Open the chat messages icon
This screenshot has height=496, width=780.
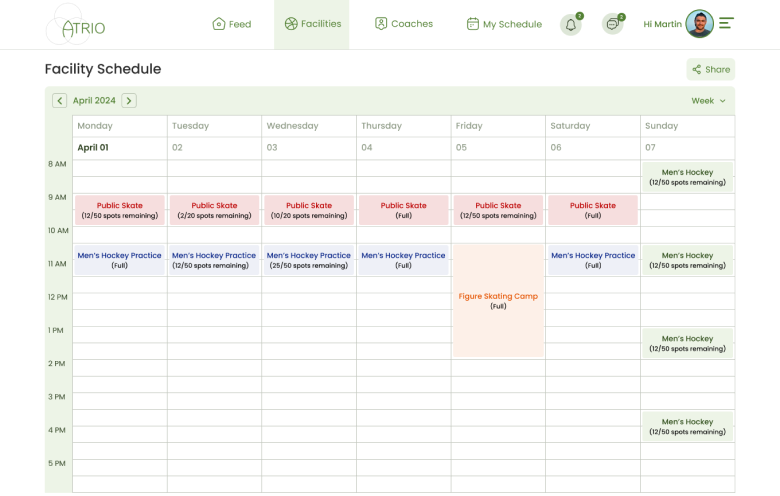pyautogui.click(x=612, y=24)
